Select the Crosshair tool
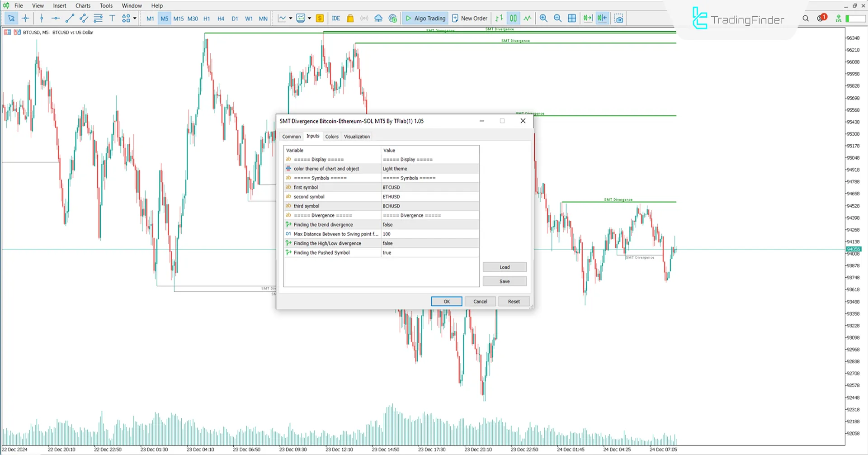The height and width of the screenshot is (455, 868). 26,18
